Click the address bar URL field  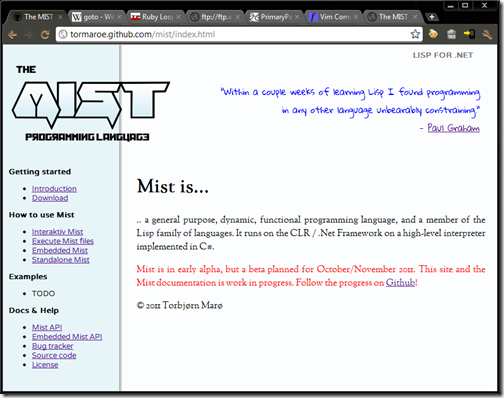pos(239,34)
